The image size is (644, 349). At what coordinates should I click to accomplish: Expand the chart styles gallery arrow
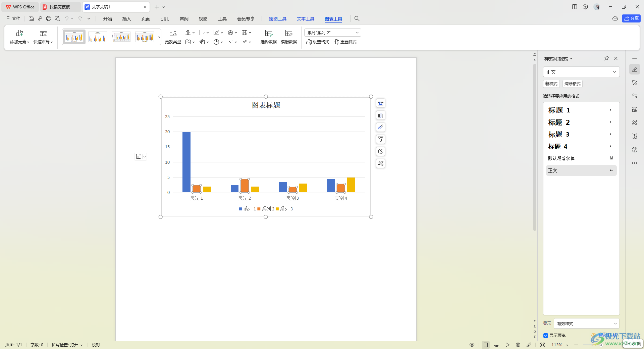159,37
